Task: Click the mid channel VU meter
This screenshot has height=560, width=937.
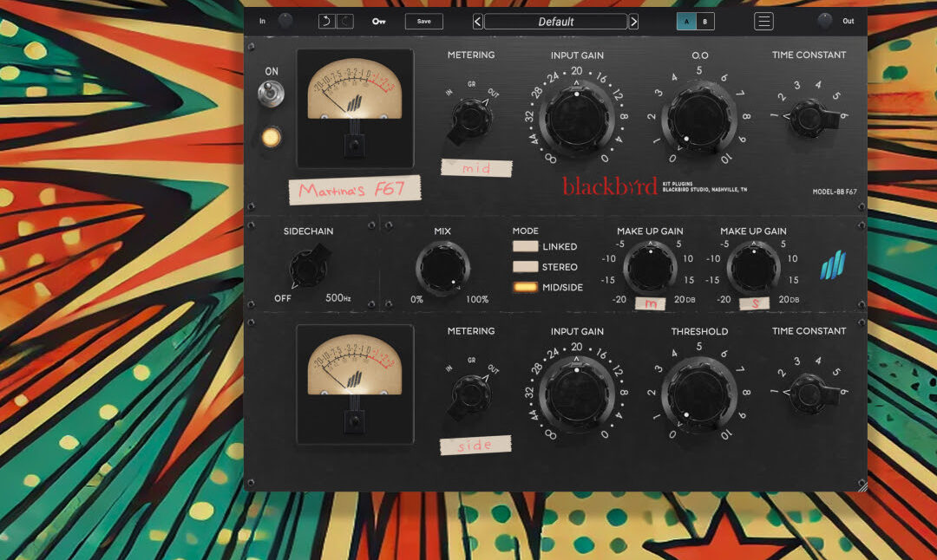Action: (355, 108)
